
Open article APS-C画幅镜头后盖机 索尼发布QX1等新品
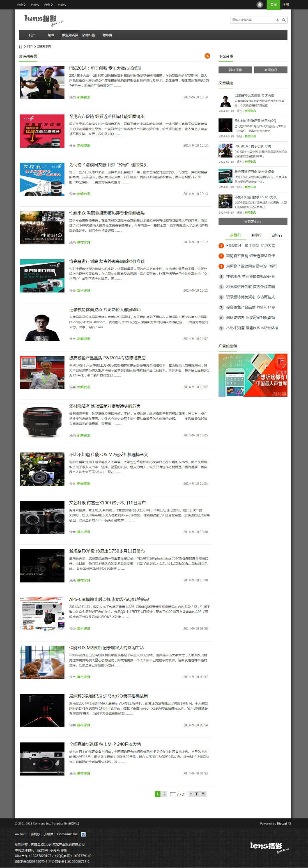[109, 599]
